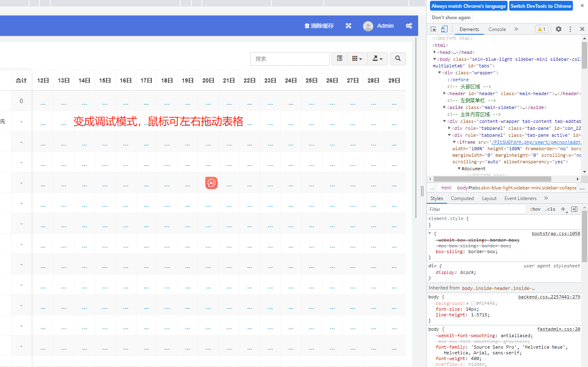Switch to the Elements tab
Viewport: 588px width, 367px height.
(469, 29)
